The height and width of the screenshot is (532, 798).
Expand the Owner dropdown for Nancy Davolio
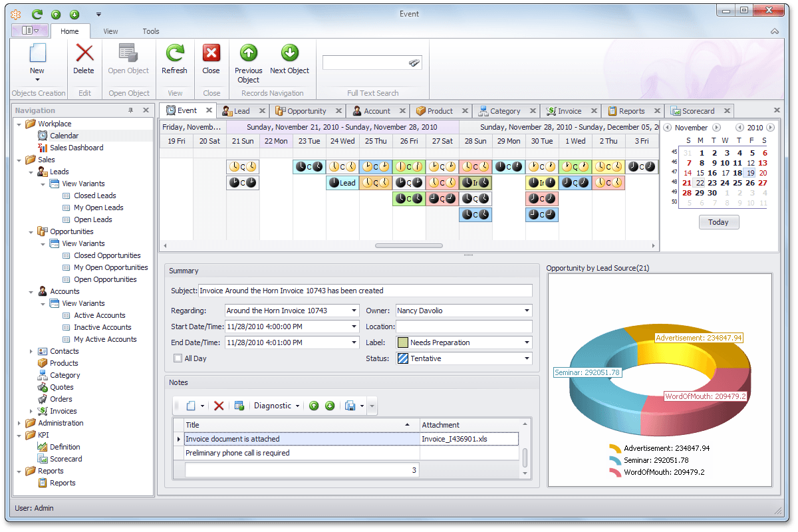click(527, 311)
